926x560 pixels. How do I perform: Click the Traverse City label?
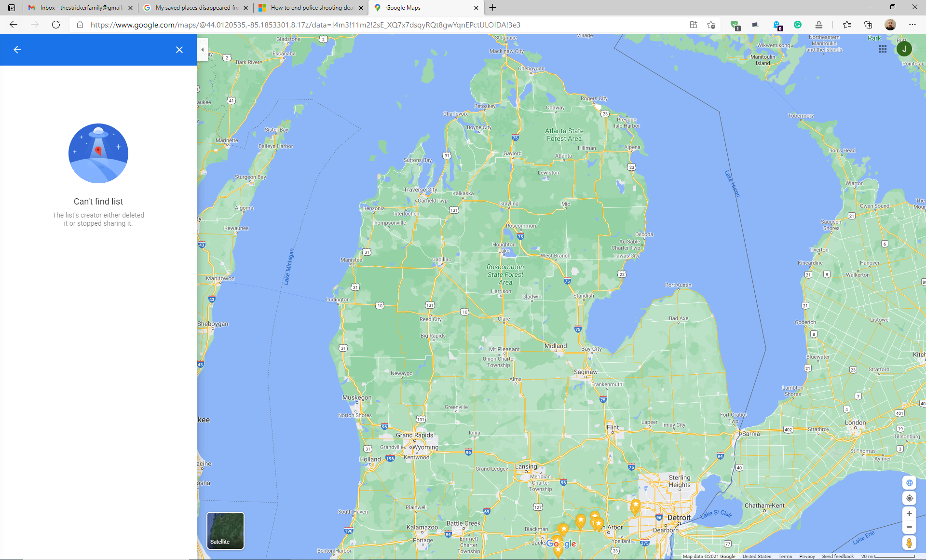[421, 190]
